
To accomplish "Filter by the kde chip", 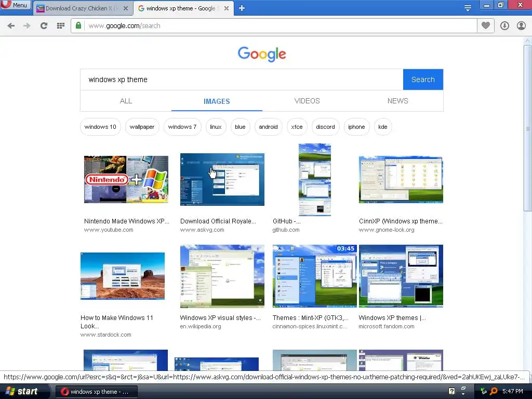I will pyautogui.click(x=383, y=127).
